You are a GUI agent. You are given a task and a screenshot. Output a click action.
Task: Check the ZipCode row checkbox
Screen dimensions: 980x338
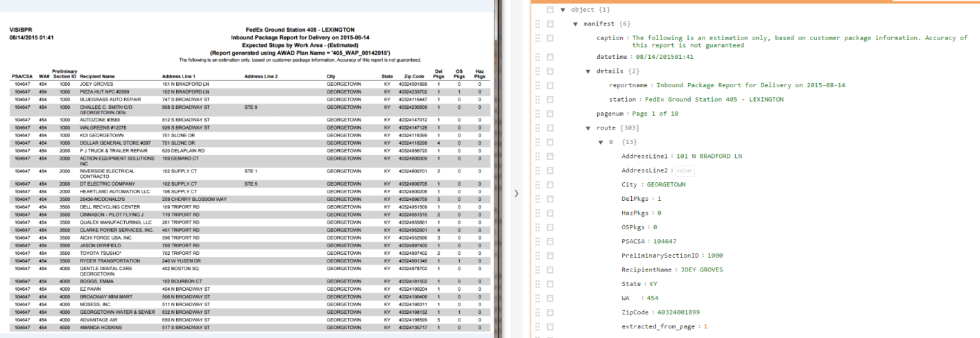pyautogui.click(x=550, y=312)
